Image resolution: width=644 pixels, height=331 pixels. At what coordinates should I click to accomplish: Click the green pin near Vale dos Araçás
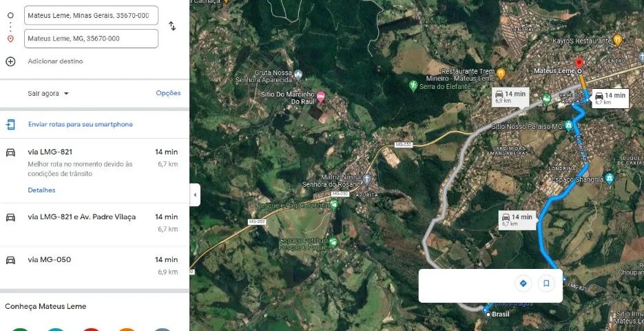click(546, 99)
